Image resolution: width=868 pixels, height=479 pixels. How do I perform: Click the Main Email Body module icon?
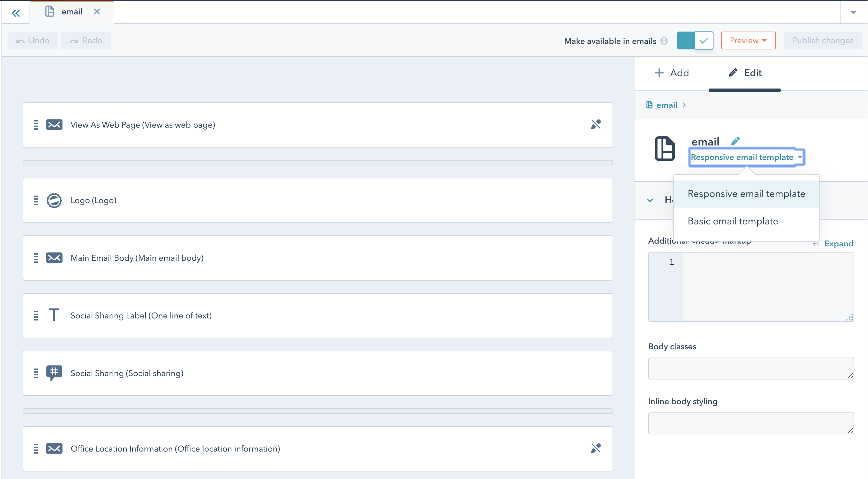click(54, 258)
